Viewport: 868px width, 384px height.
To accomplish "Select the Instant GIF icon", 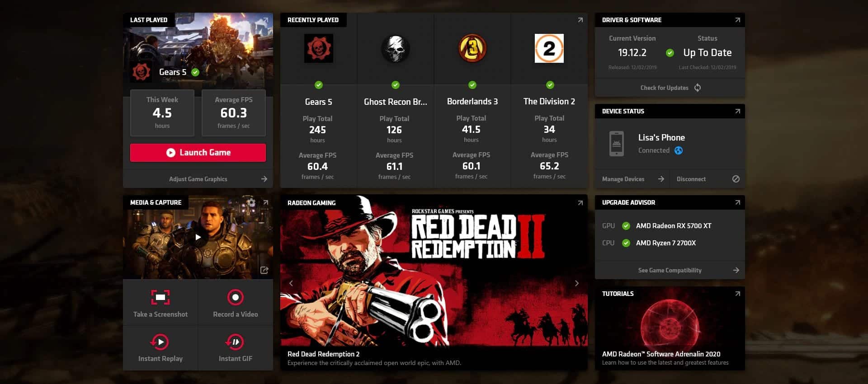I will (235, 342).
